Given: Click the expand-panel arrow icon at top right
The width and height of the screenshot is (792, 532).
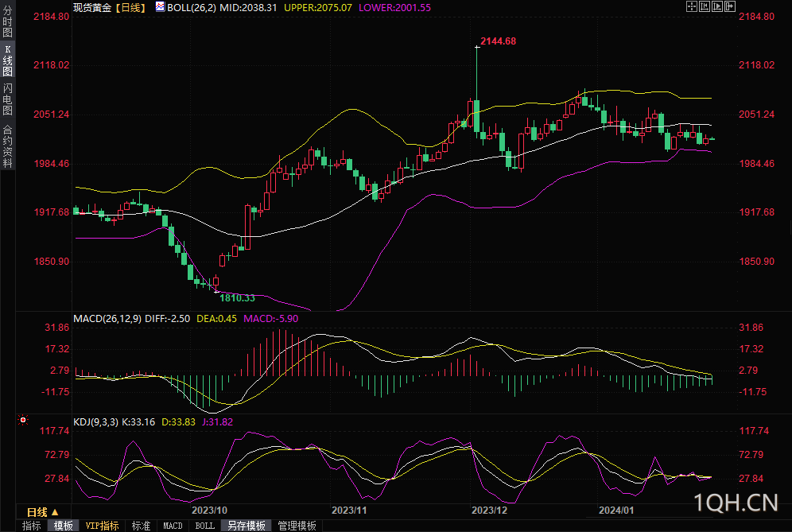Looking at the screenshot, I should (731, 6).
